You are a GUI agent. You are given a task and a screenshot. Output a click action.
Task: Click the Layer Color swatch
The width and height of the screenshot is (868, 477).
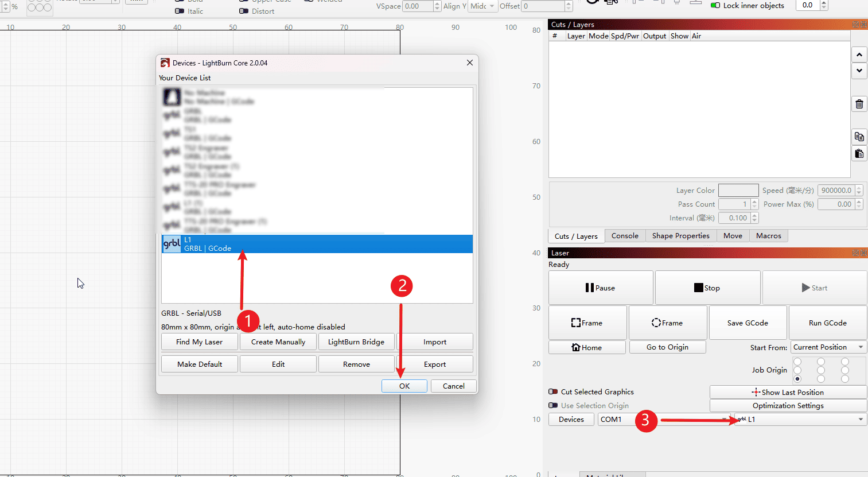(x=738, y=191)
